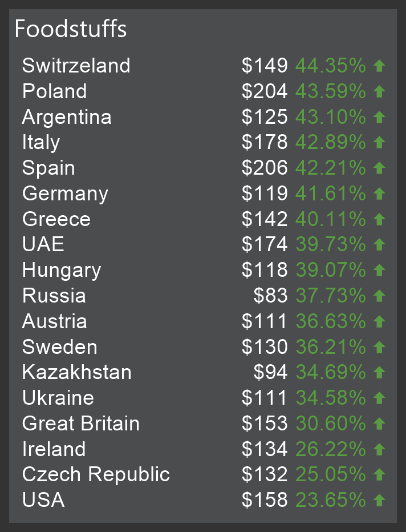
Task: Select the Czech Republic entry
Action: pos(96,474)
